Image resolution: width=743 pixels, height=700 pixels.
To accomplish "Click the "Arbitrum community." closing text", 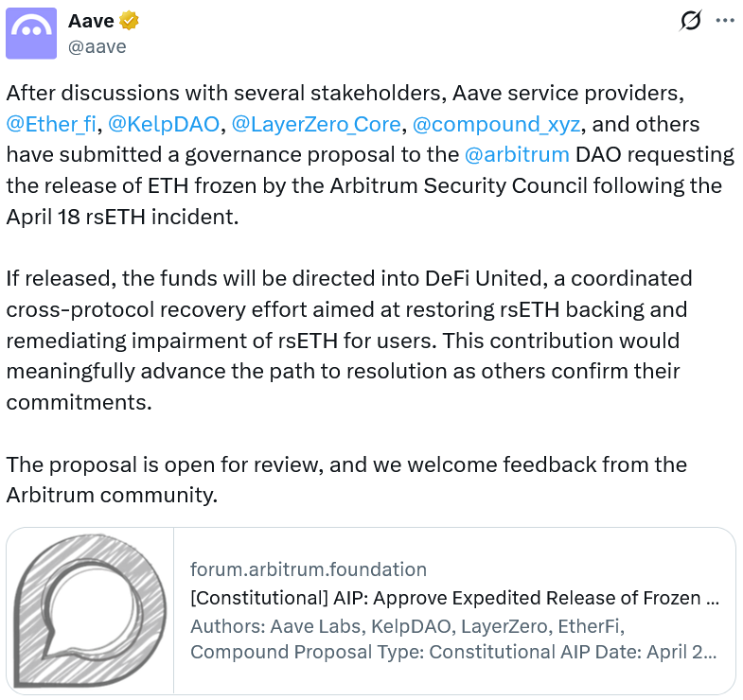I will [x=112, y=495].
